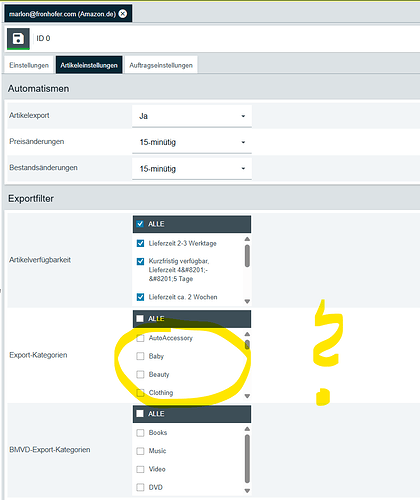The height and width of the screenshot is (500, 420).
Task: Open the Artikelexport dropdown showing Ja
Action: click(192, 116)
